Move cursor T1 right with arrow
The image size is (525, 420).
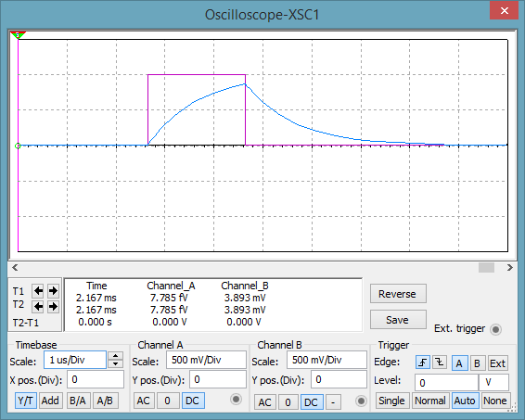click(53, 291)
